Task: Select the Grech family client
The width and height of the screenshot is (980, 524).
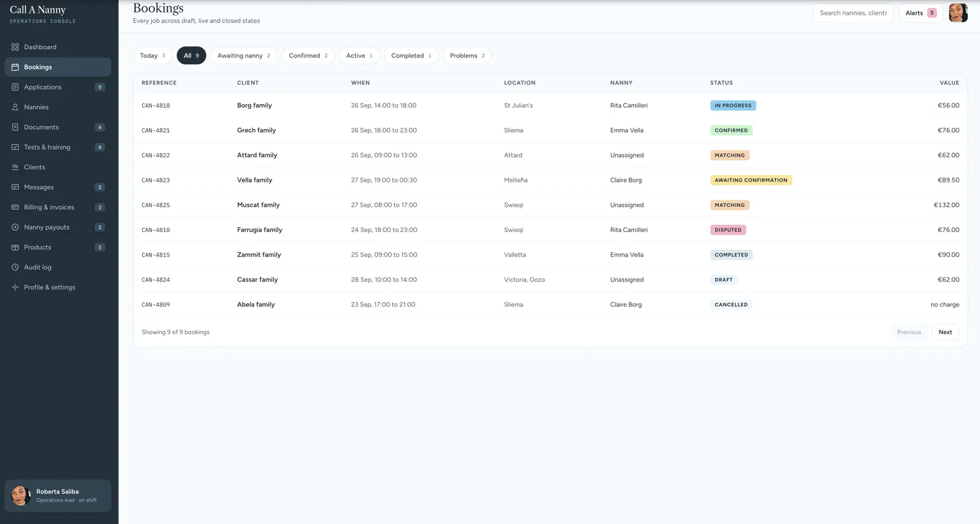Action: pyautogui.click(x=257, y=130)
